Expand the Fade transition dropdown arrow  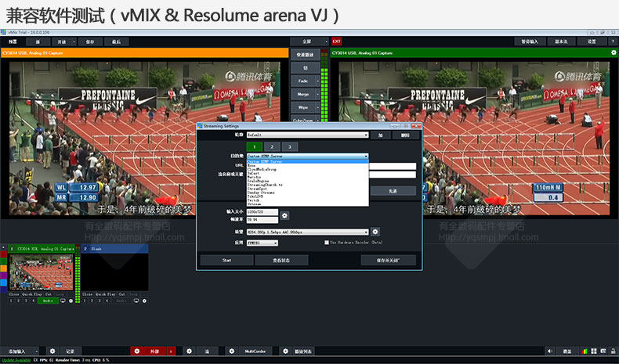[318, 81]
